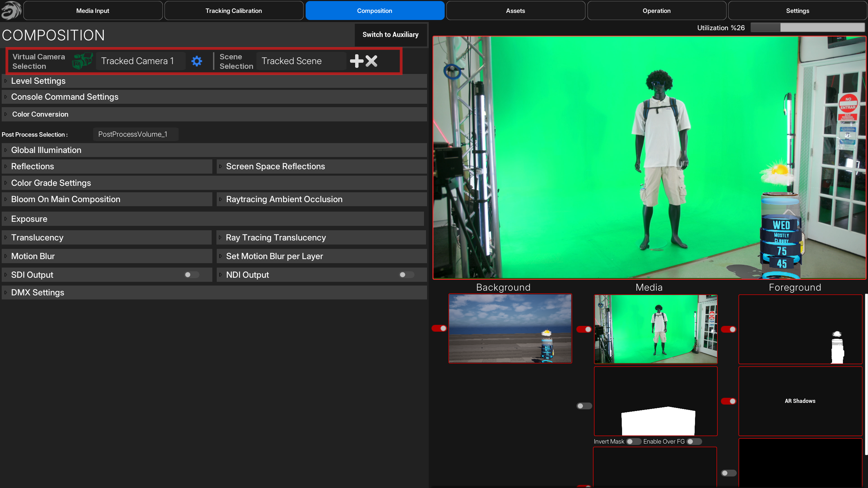Click the green virtual camera icon
The height and width of the screenshot is (488, 868).
pos(82,61)
